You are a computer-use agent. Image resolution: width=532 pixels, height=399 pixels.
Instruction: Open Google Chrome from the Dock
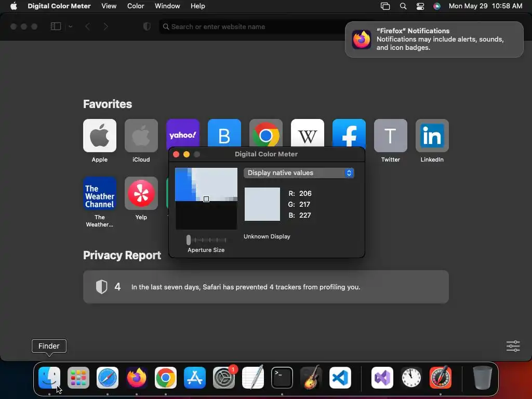click(166, 378)
